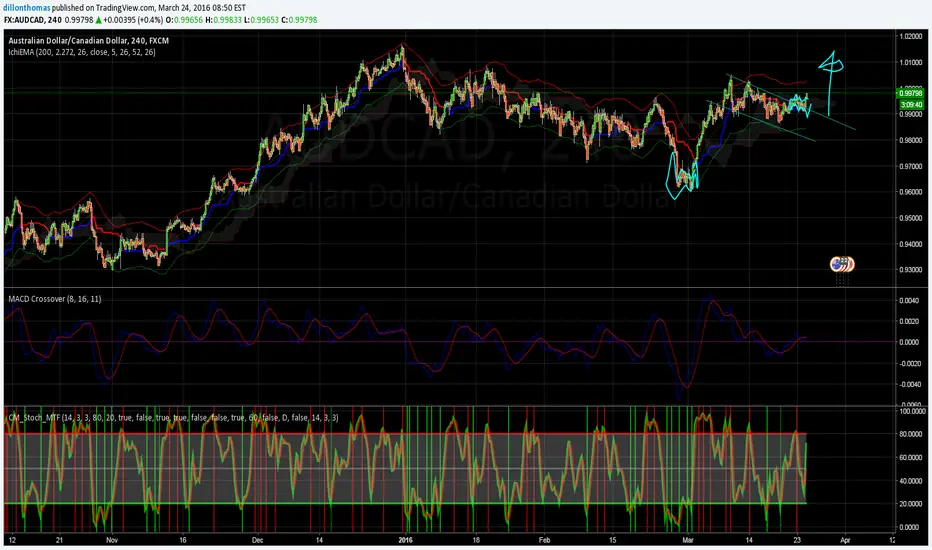Image resolution: width=932 pixels, height=550 pixels.
Task: Select the IchiEMA indicator legend
Action: point(82,52)
